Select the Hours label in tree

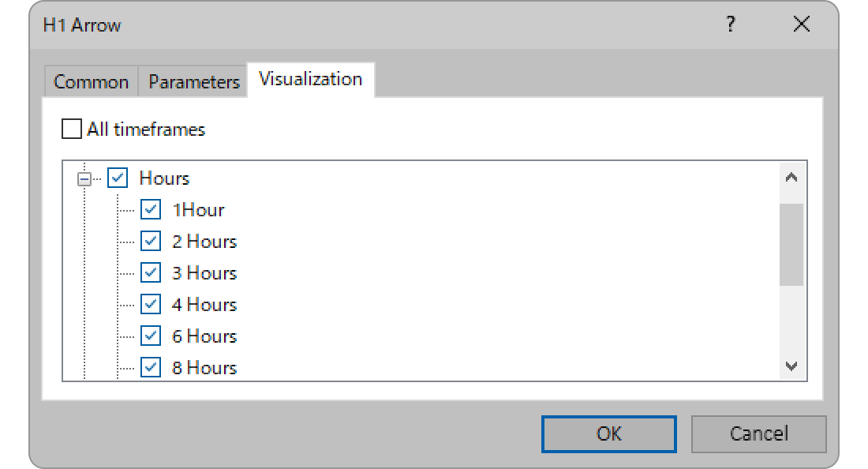coord(164,178)
